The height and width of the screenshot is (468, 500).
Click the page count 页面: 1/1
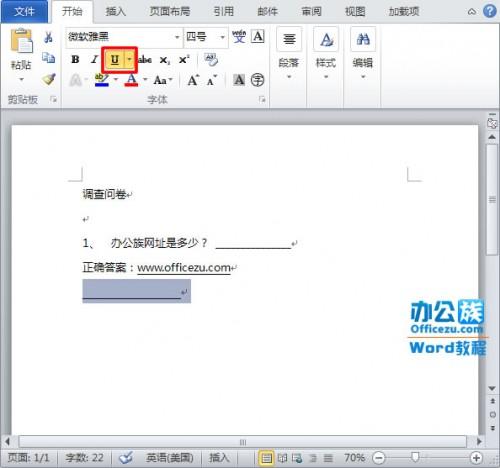point(28,458)
